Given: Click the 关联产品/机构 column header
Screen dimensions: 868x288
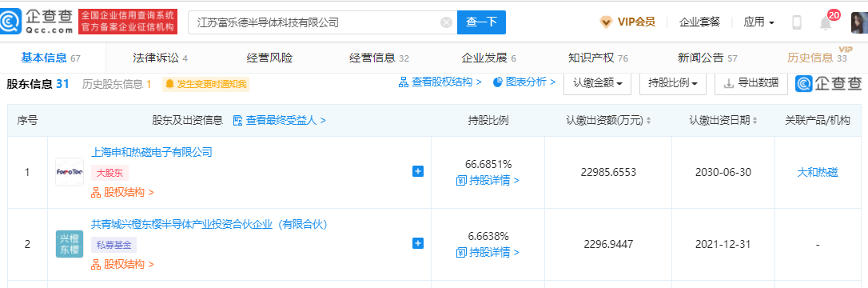Looking at the screenshot, I should tap(817, 120).
